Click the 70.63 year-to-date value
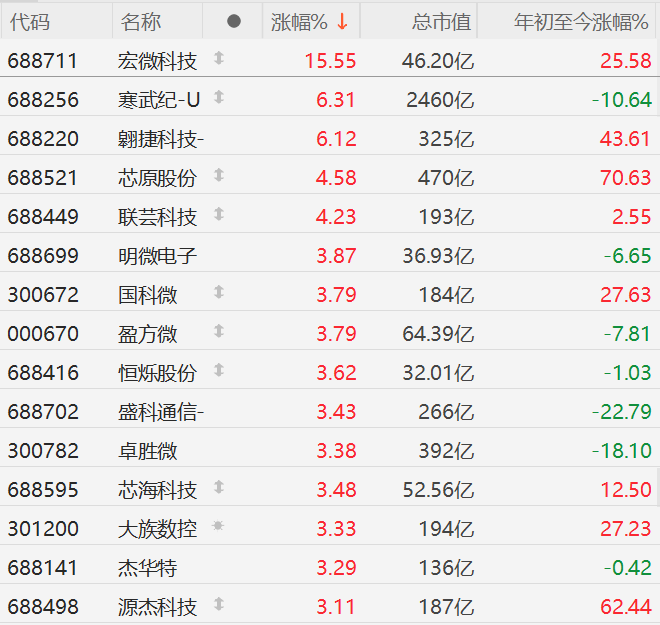The image size is (660, 625). pos(625,178)
